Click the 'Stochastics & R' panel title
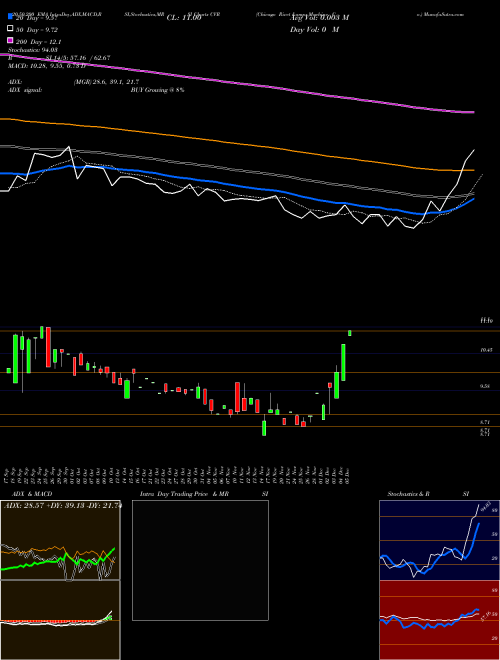This screenshot has width=500, height=660. [408, 494]
